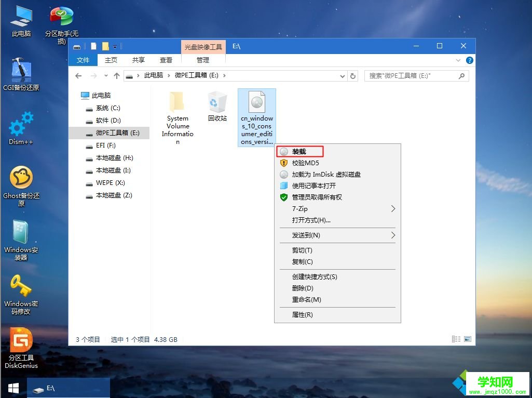Click the back navigation arrow
This screenshot has height=398, width=532.
[78, 75]
